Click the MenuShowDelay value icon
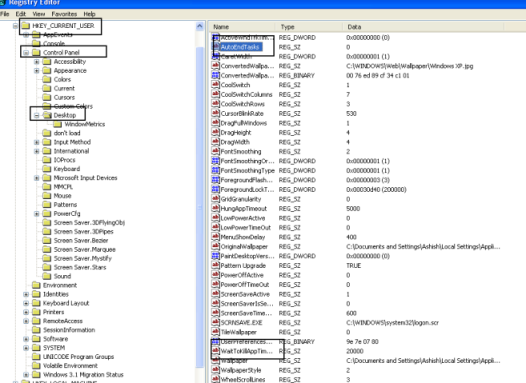Image resolution: width=526 pixels, height=383 pixels. (216, 237)
